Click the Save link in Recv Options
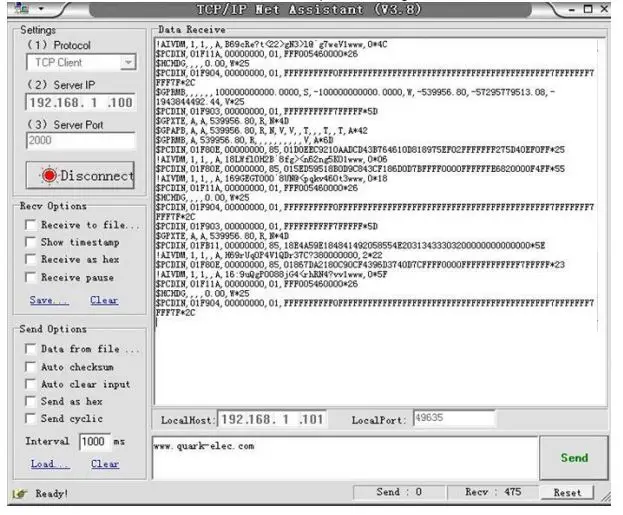This screenshot has height=515, width=623. click(x=49, y=300)
